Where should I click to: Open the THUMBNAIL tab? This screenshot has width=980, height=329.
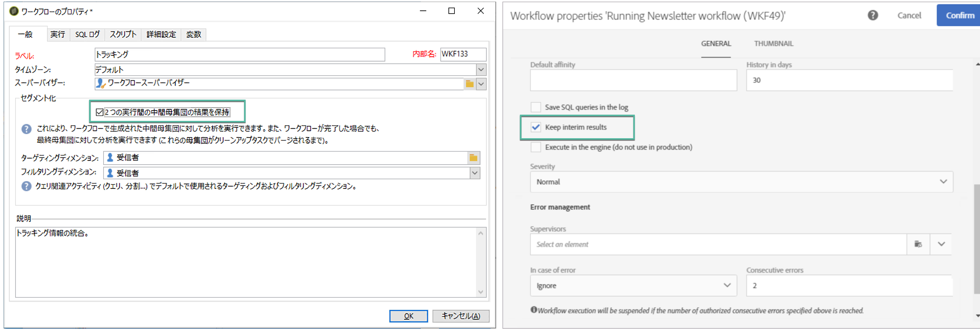pyautogui.click(x=774, y=44)
